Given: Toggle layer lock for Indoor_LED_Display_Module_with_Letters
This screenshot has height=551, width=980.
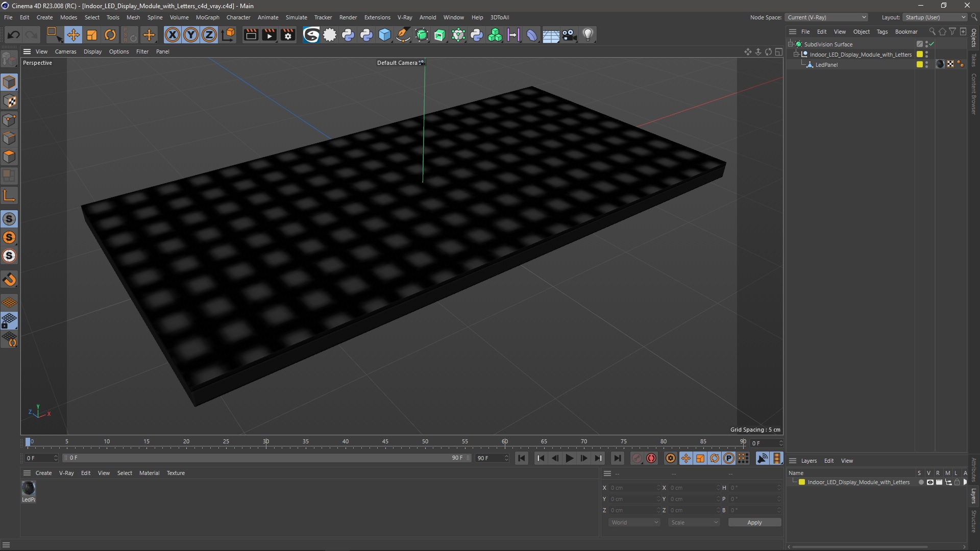Looking at the screenshot, I should 957,482.
